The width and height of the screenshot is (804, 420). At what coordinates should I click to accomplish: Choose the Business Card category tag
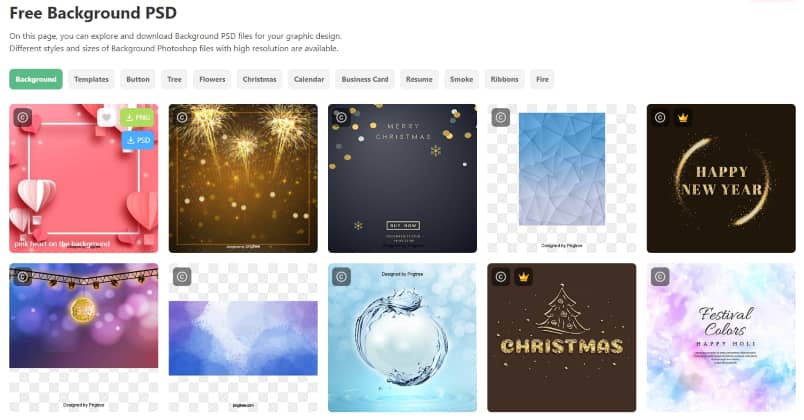pyautogui.click(x=365, y=79)
